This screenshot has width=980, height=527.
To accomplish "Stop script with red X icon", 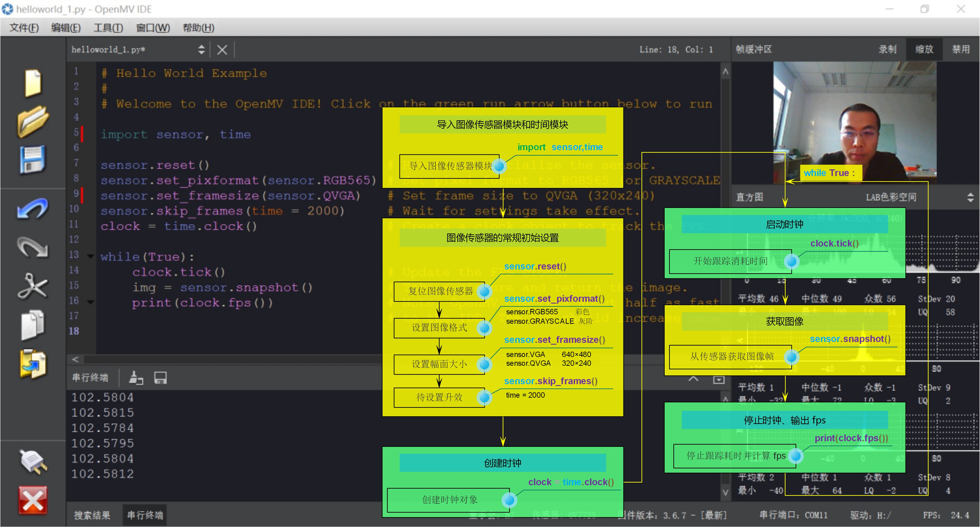I will point(33,500).
